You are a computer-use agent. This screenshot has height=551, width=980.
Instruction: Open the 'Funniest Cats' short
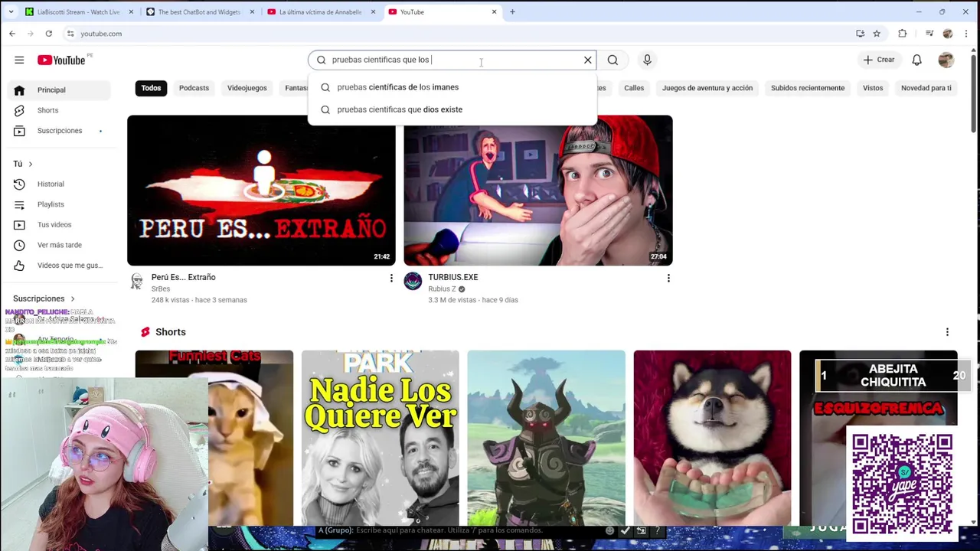[214, 438]
